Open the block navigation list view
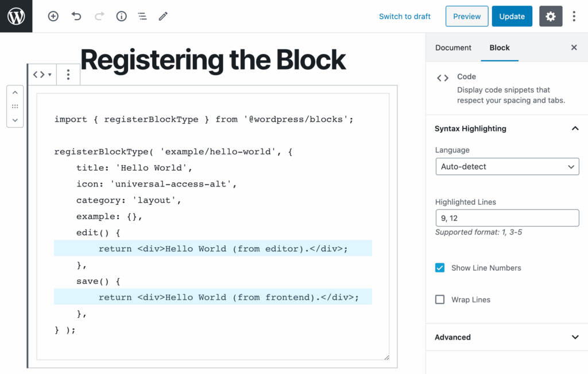 (142, 16)
